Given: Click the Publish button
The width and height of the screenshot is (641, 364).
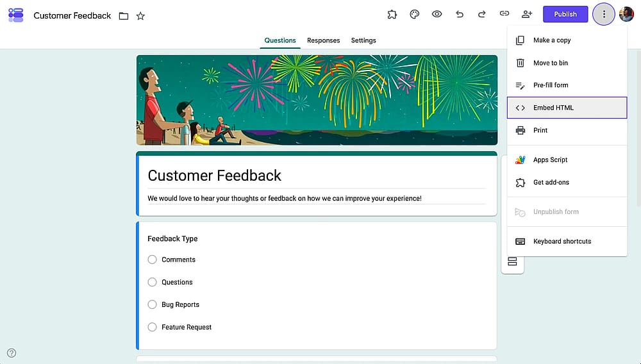Looking at the screenshot, I should 565,14.
